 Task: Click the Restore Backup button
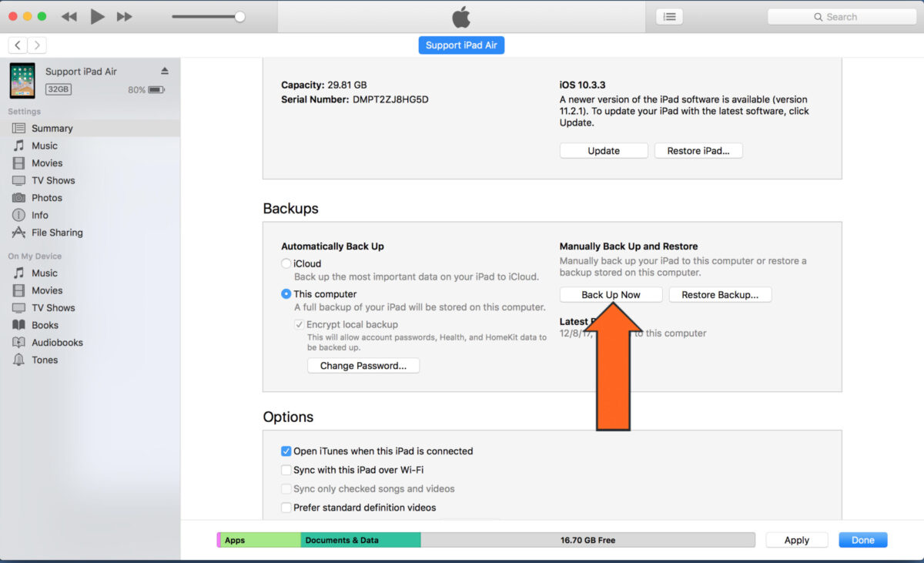(x=720, y=294)
